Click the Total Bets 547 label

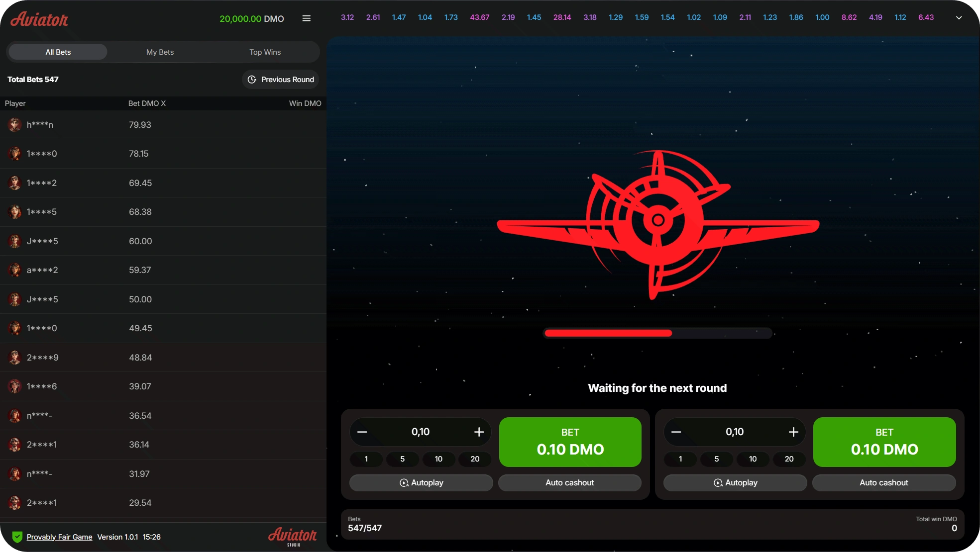coord(33,80)
